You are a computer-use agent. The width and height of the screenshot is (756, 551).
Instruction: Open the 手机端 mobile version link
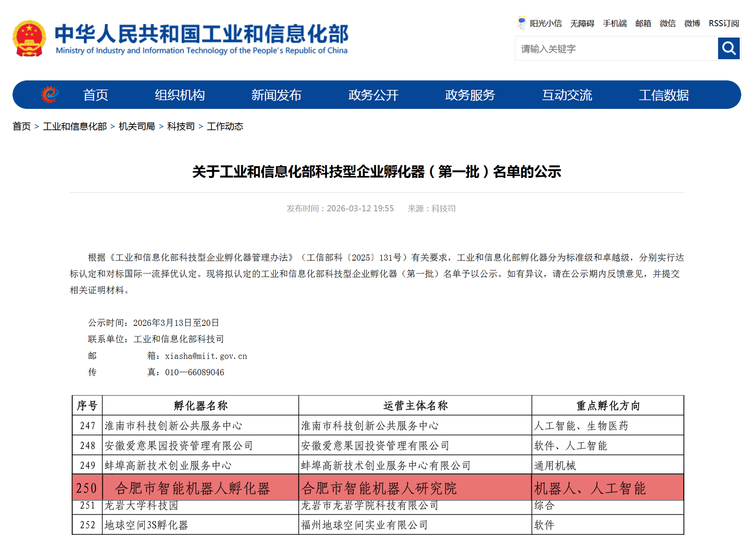coord(614,24)
